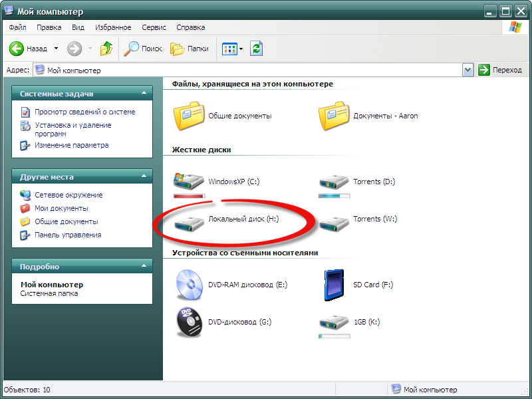Click the refresh/sync toolbar icon
532x399 pixels.
(256, 49)
